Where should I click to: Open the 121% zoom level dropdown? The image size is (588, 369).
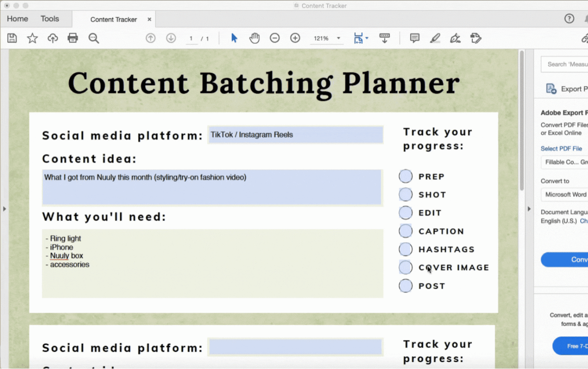(338, 38)
